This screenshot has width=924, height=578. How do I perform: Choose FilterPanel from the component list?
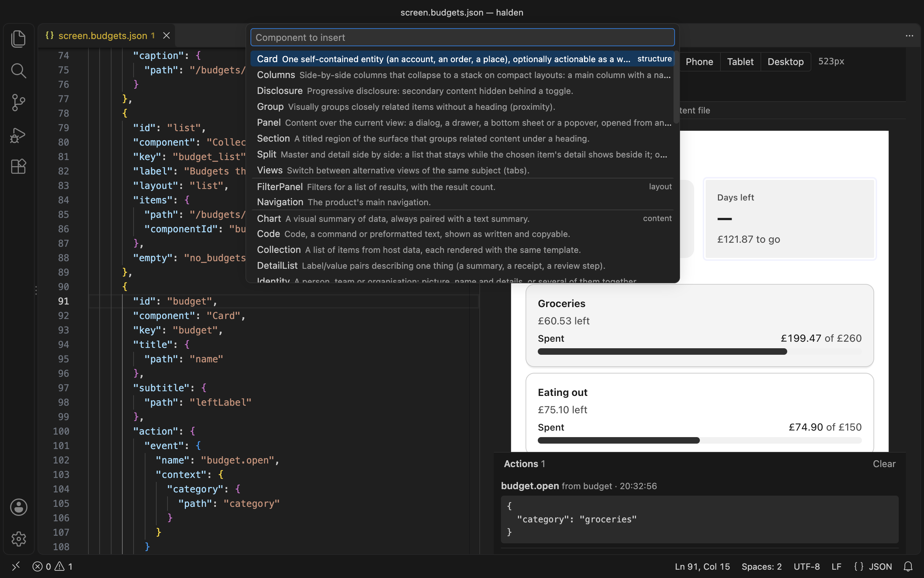tap(462, 186)
